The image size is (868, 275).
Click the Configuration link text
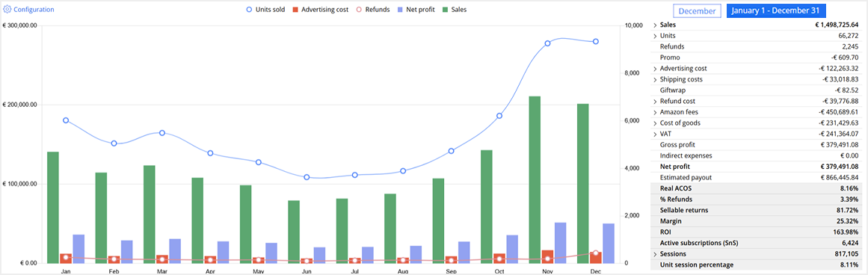[34, 10]
